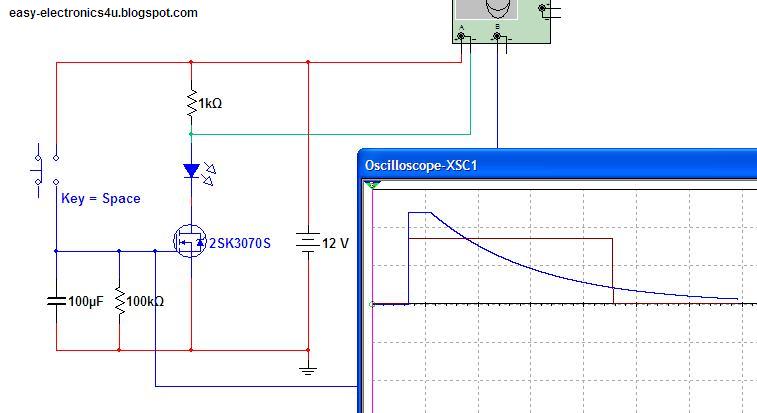Image resolution: width=757 pixels, height=413 pixels.
Task: Select the 1kΩ resistor symbol
Action: [192, 103]
